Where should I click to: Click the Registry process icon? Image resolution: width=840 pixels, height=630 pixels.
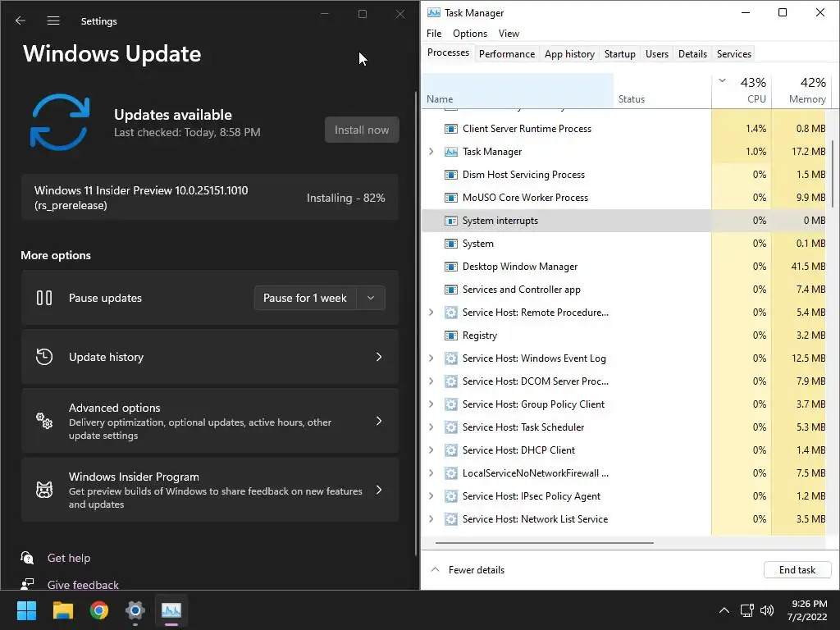point(451,336)
